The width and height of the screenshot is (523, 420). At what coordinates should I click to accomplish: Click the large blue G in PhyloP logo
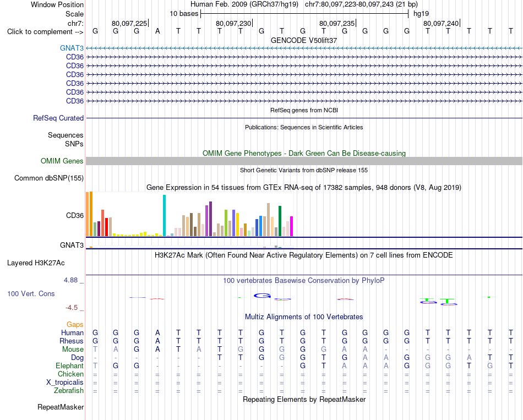point(262,296)
